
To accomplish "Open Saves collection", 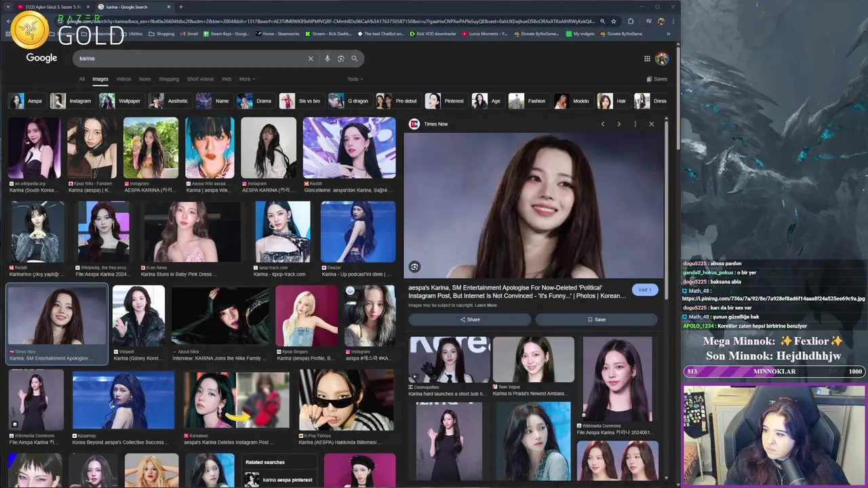I will [x=657, y=79].
